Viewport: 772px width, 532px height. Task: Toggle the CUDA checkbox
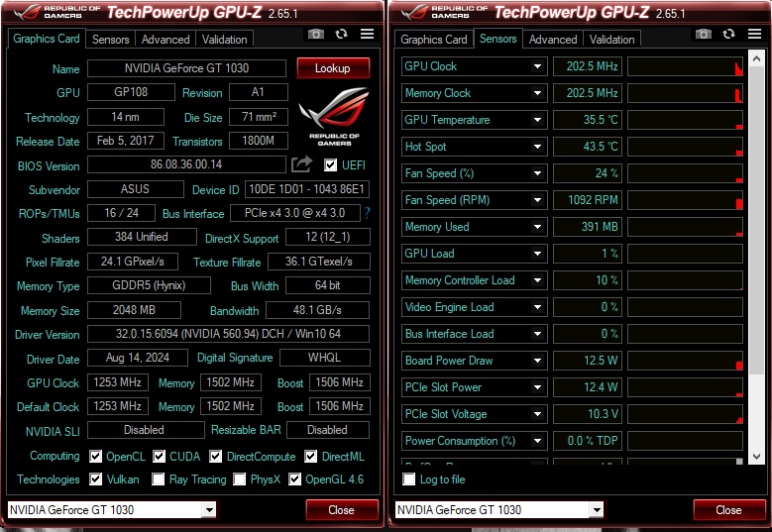point(159,456)
